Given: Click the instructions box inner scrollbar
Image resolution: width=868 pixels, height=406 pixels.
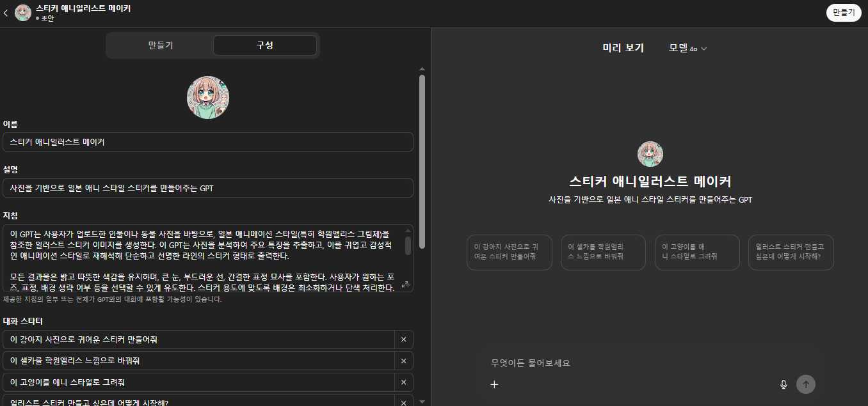Looking at the screenshot, I should (x=408, y=246).
